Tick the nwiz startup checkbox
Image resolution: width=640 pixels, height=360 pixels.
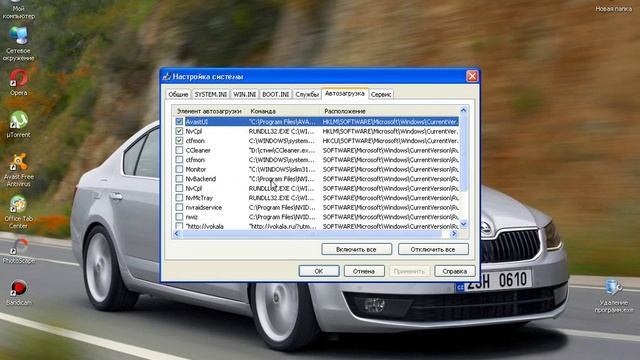point(179,217)
